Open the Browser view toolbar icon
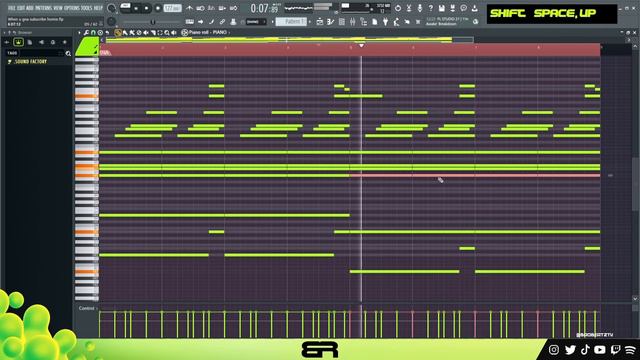Screen dimensions: 640x360 pyautogui.click(x=364, y=22)
